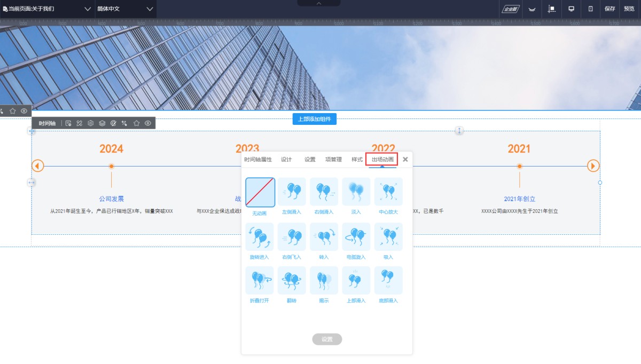Apply the 吸入 animation

[388, 237]
